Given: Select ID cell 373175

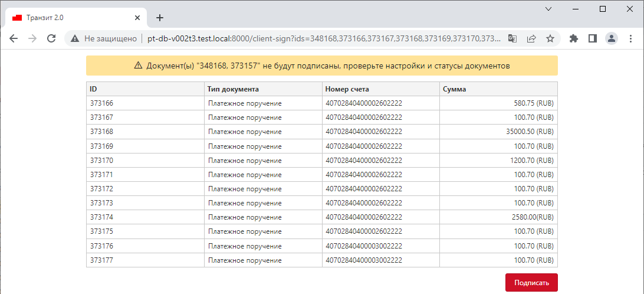Looking at the screenshot, I should [x=145, y=231].
